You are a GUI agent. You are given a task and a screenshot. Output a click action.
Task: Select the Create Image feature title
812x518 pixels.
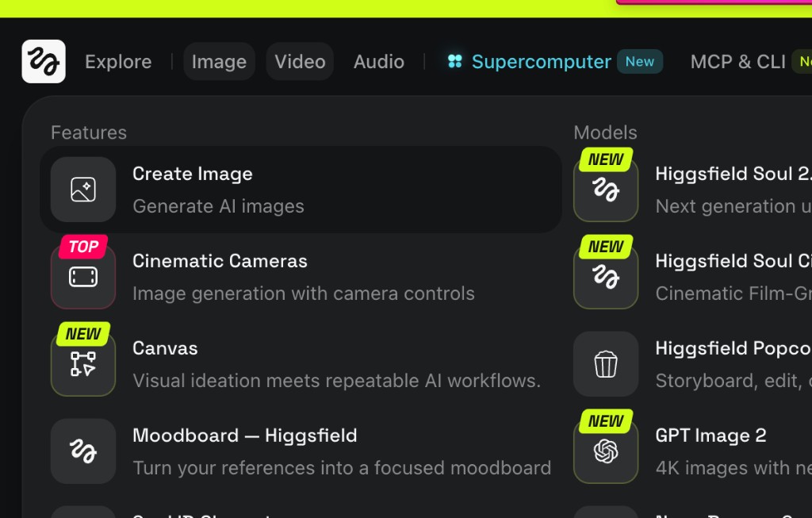click(x=193, y=174)
